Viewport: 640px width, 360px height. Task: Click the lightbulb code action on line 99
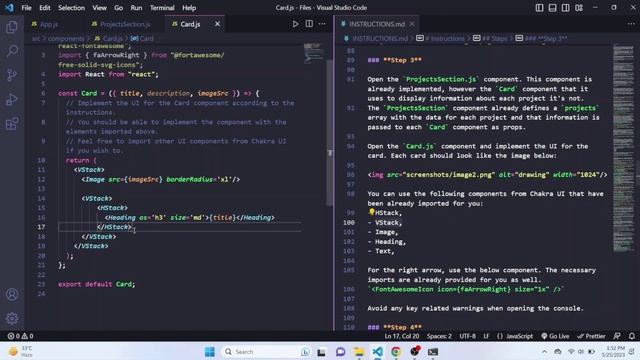pos(371,212)
